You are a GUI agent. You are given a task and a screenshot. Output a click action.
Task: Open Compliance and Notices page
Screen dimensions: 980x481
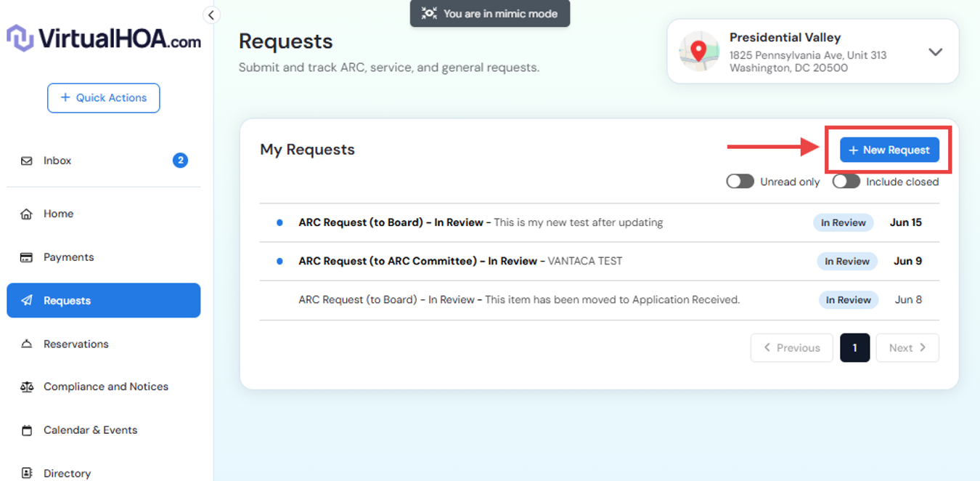point(104,387)
